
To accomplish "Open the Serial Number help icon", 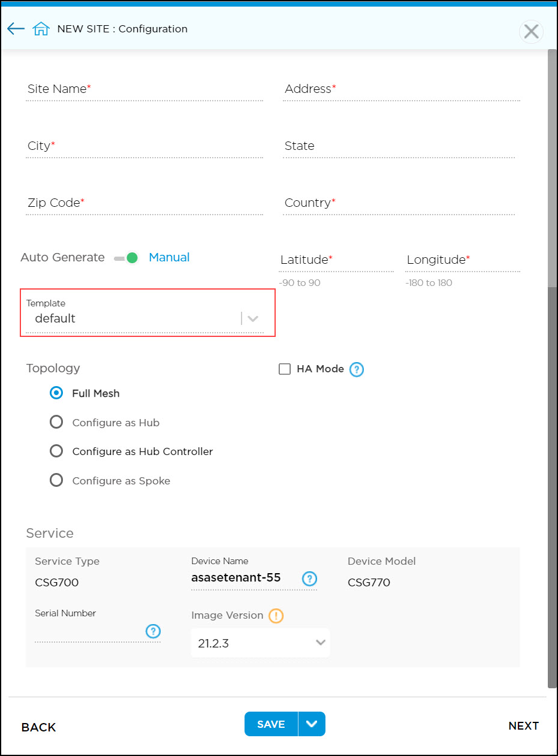I will [x=153, y=631].
